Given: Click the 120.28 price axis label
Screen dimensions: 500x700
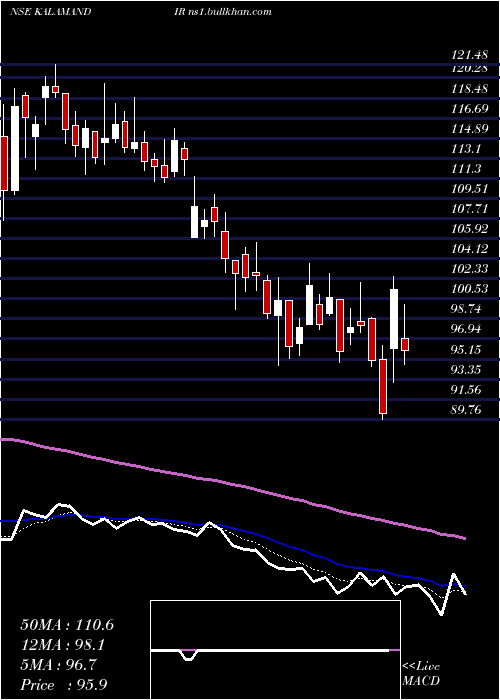Looking at the screenshot, I should [x=468, y=68].
